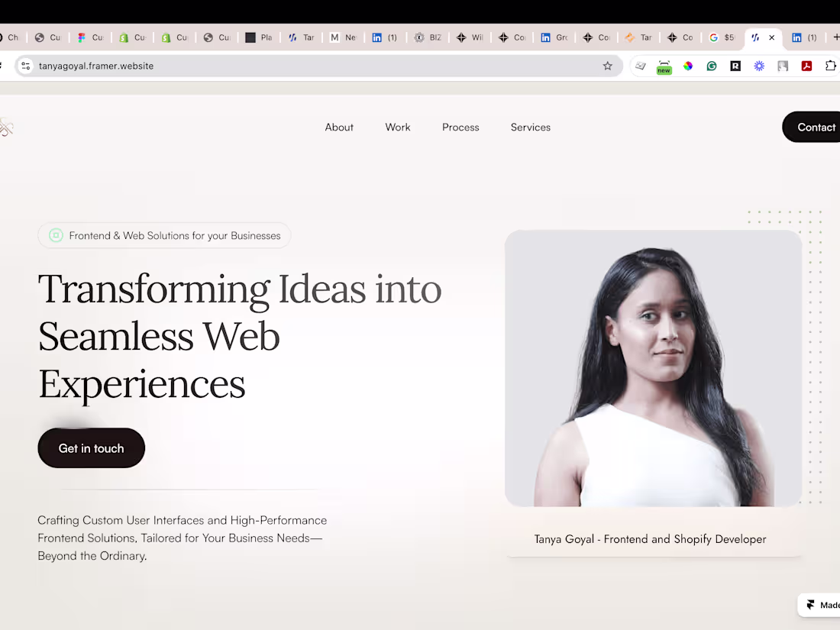The image size is (840, 630).
Task: Open the About navigation link
Action: click(x=339, y=127)
